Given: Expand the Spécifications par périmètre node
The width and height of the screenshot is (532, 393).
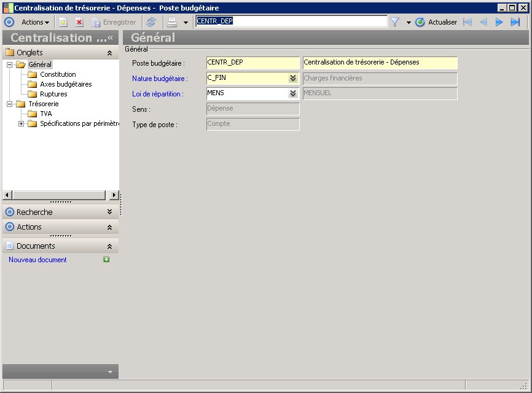Looking at the screenshot, I should tap(21, 124).
